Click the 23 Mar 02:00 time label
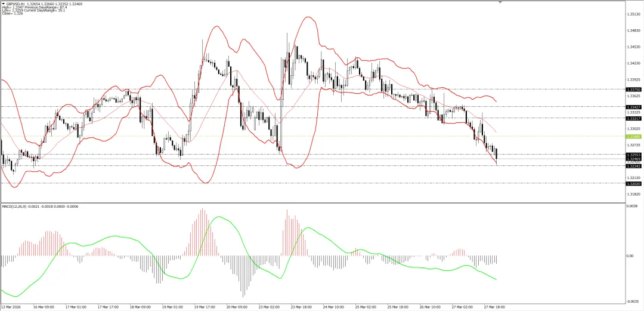This screenshot has width=644, height=311. click(270, 307)
